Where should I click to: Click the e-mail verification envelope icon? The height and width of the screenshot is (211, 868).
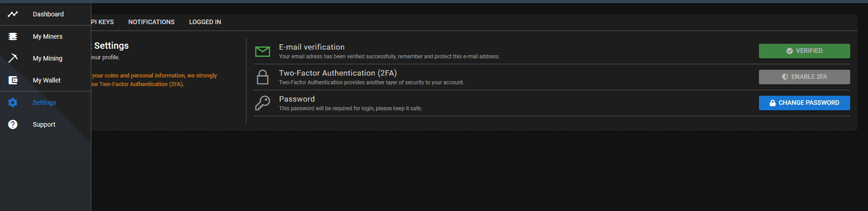click(x=262, y=51)
